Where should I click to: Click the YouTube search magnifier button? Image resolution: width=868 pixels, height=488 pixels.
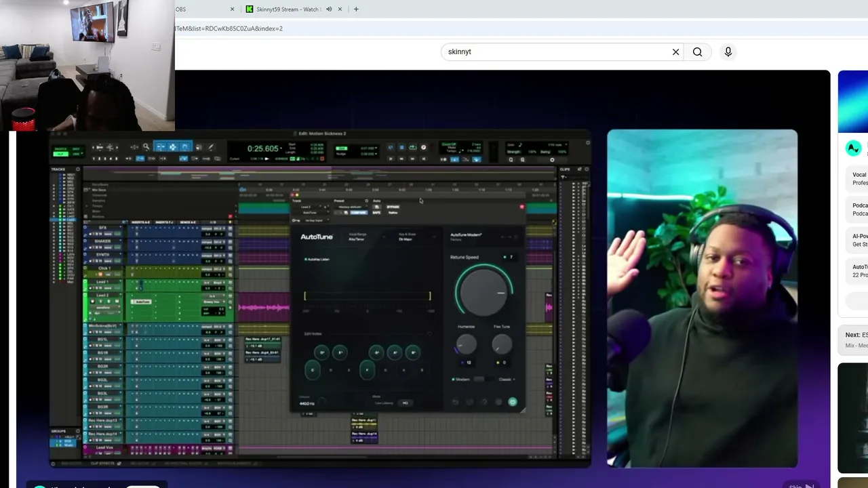tap(697, 52)
